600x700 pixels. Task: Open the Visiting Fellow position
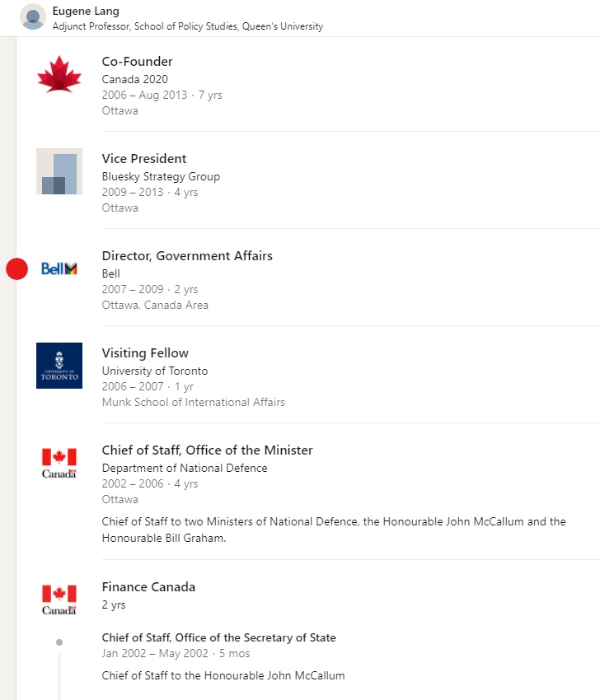[145, 353]
